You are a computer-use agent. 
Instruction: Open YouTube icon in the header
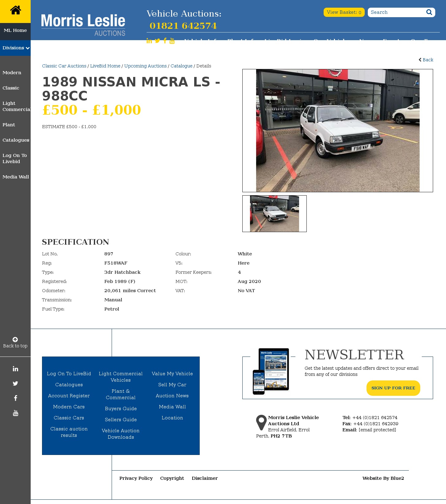[172, 41]
